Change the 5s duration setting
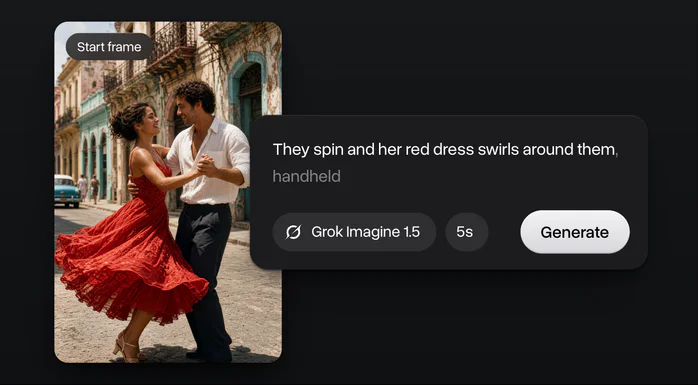 (x=467, y=232)
